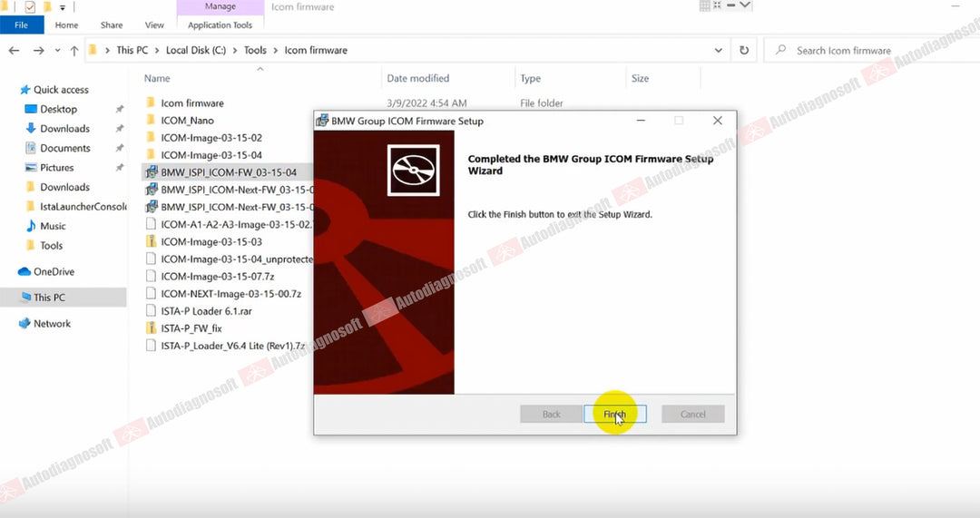Screen dimensions: 980x518
Task: Select ICOM-Image-03-15-04_unprotected file
Action: (236, 259)
